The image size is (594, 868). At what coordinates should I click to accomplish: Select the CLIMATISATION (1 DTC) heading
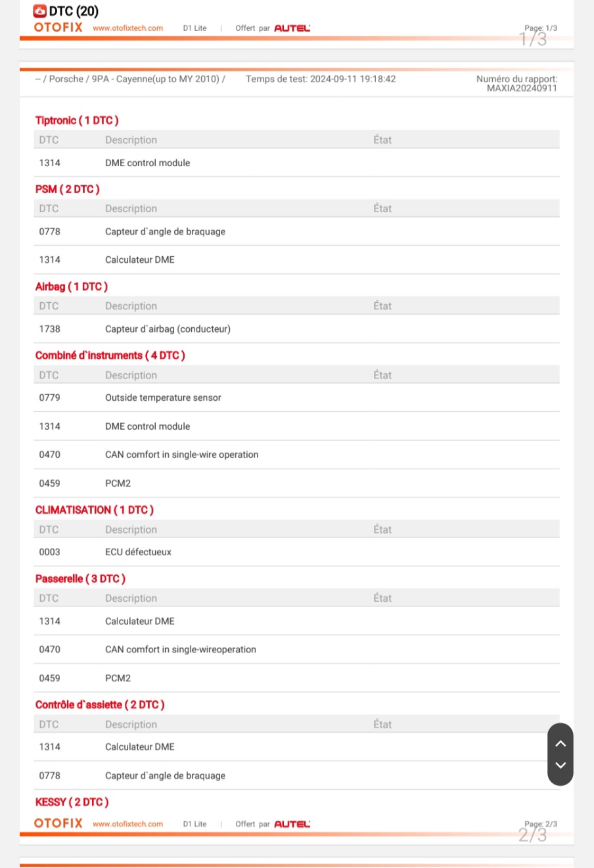click(95, 510)
